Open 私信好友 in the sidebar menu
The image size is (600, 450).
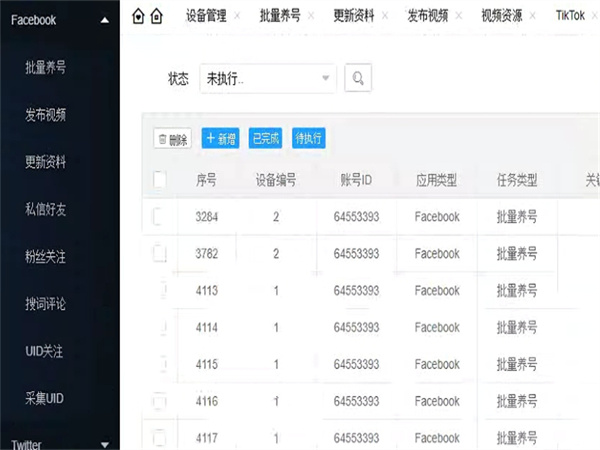click(x=45, y=209)
